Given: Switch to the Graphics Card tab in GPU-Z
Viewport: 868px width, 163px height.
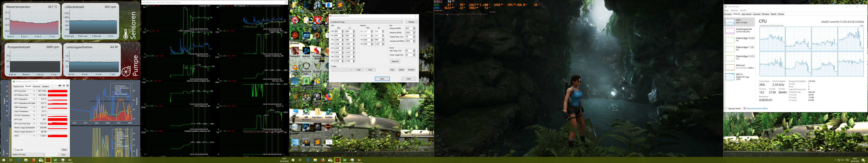Looking at the screenshot, I should click(18, 86).
